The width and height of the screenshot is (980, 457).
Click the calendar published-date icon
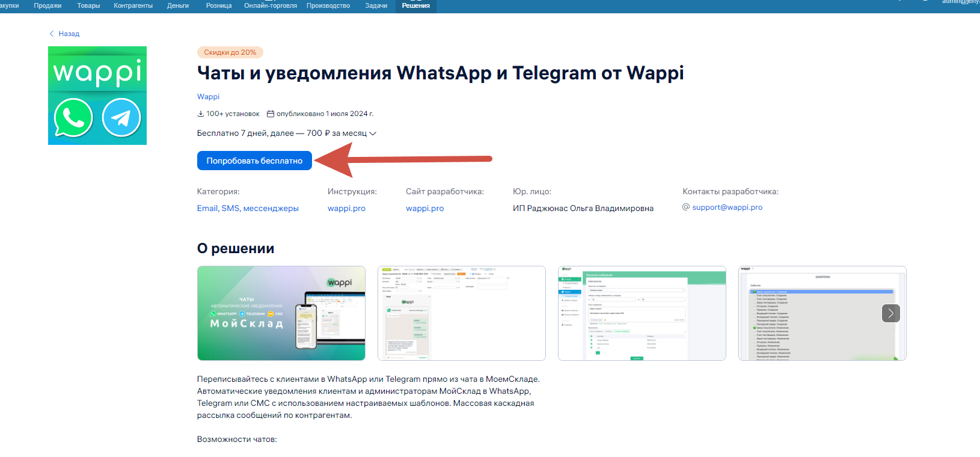[271, 114]
